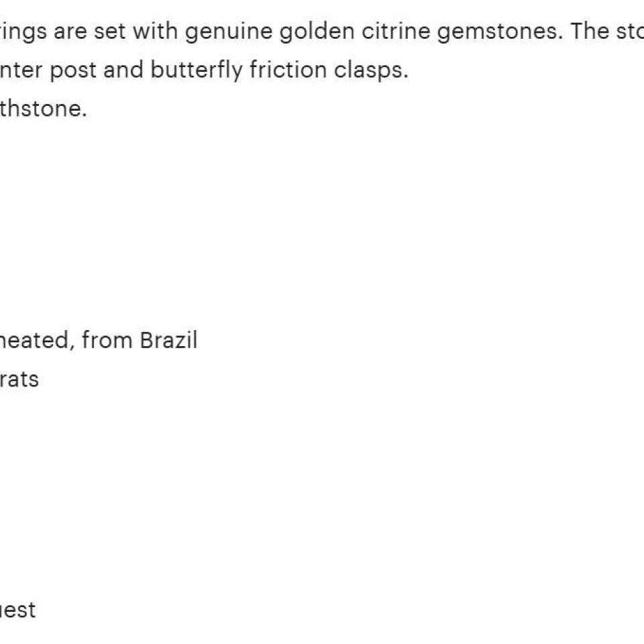Click the word "and" before butterfly
The width and height of the screenshot is (644, 644).
(123, 69)
